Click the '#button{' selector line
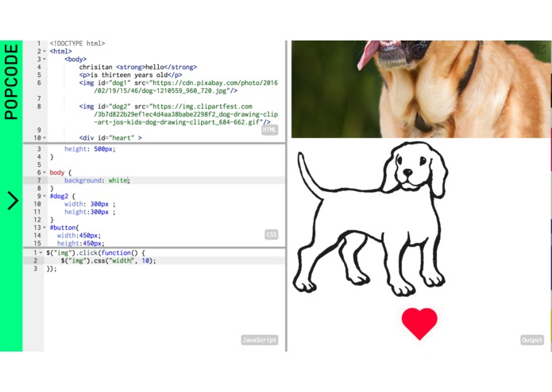The height and width of the screenshot is (392, 552). click(64, 228)
